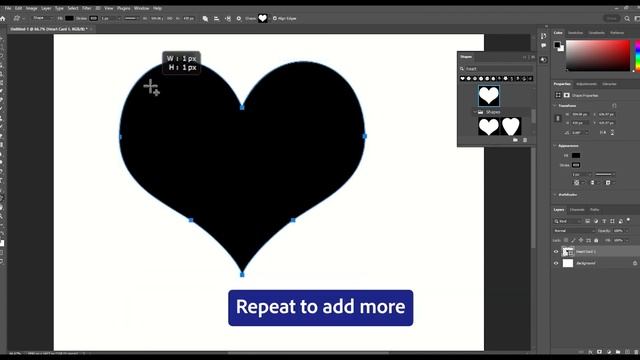Open the gear path options icon
This screenshot has height=360, width=640.
239,18
